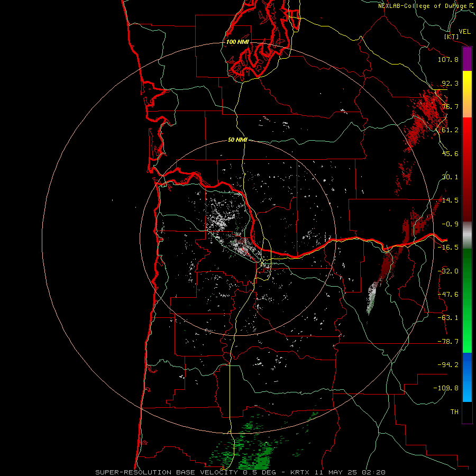Click the 100 NMI range ring label
476x476 pixels.
237,42
